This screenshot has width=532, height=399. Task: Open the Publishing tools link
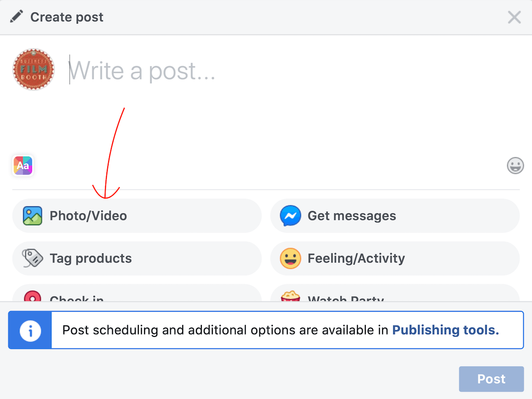pos(446,330)
